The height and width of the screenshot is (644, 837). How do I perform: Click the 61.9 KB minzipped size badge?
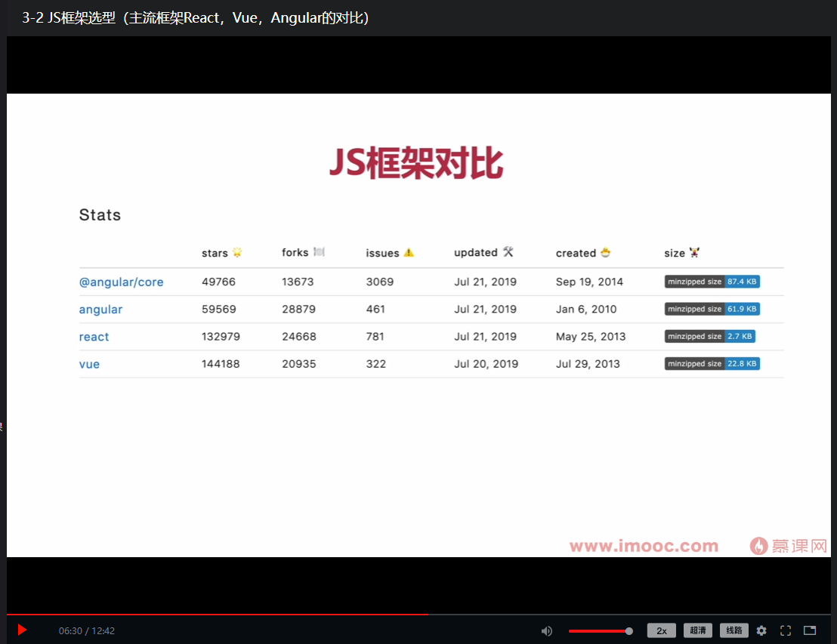[712, 309]
